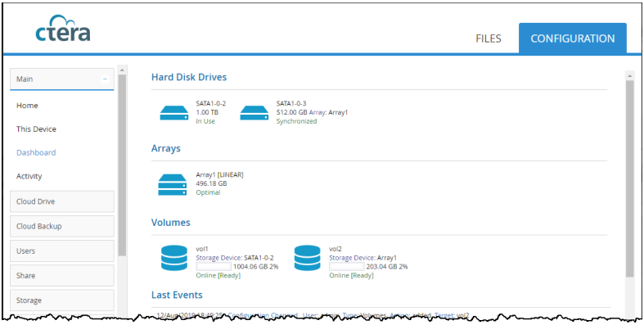The width and height of the screenshot is (644, 325).
Task: Click vol1 'Online [Ready]' status
Action: point(218,275)
